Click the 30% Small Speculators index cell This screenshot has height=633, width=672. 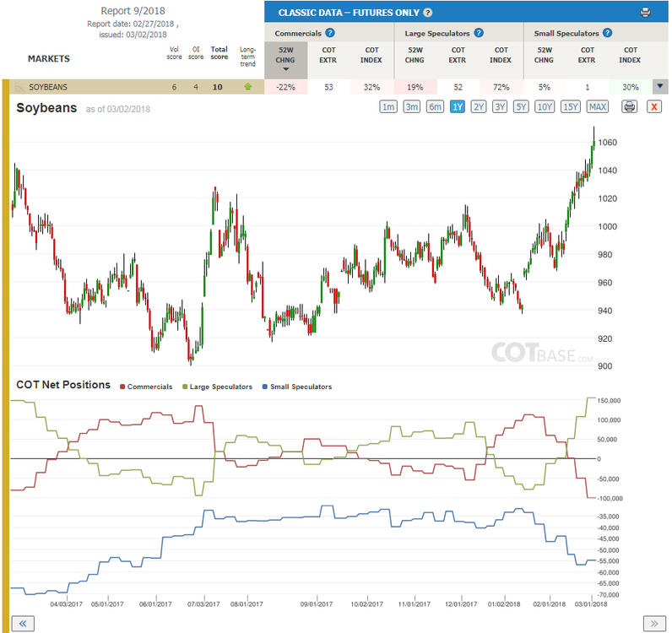tap(631, 87)
